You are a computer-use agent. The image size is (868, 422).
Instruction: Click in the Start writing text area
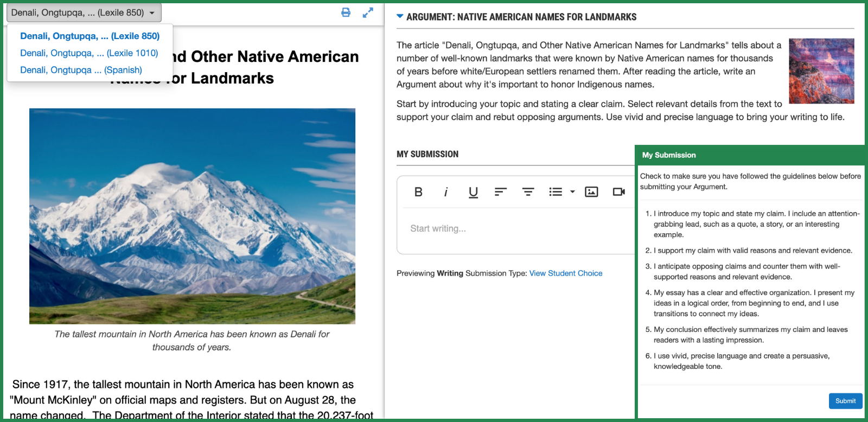pyautogui.click(x=515, y=229)
